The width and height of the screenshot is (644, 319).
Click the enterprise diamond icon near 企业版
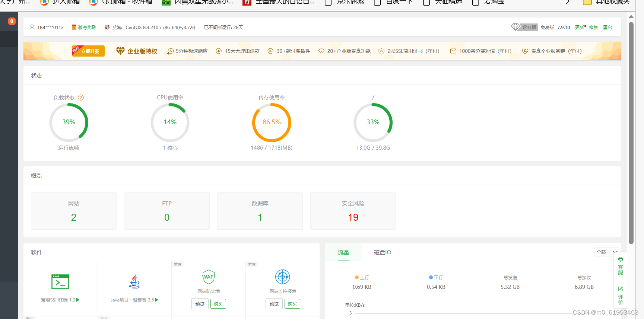pos(515,27)
